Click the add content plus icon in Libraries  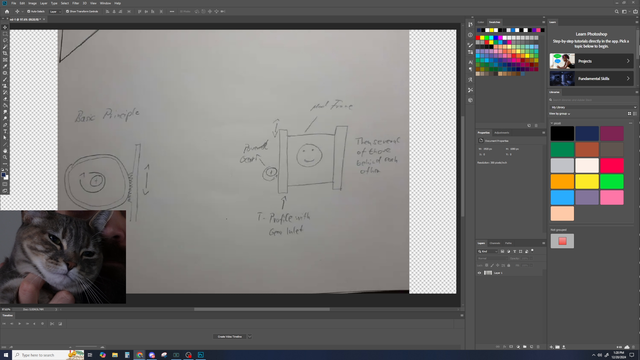tap(551, 347)
